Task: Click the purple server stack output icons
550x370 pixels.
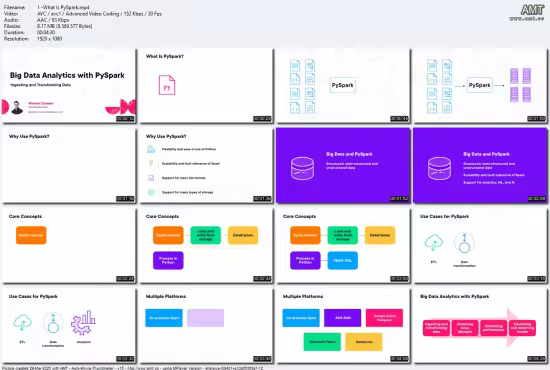Action: point(520,85)
